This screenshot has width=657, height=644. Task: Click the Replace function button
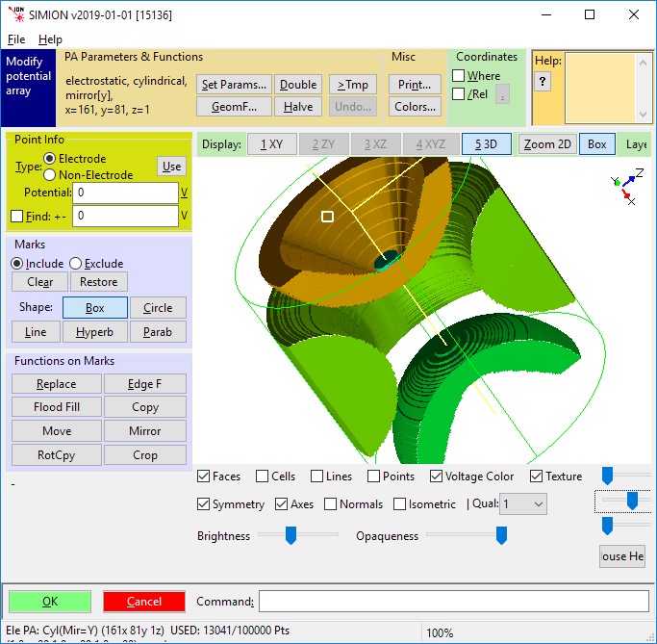click(x=57, y=384)
